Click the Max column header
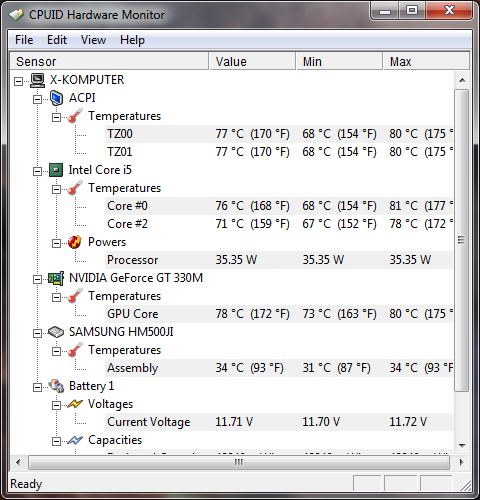The image size is (480, 500). 426,61
